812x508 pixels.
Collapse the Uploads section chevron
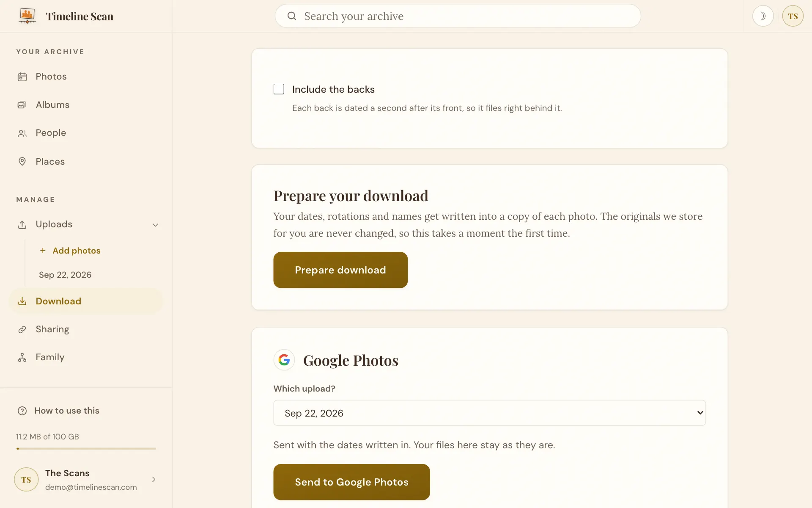pos(155,225)
